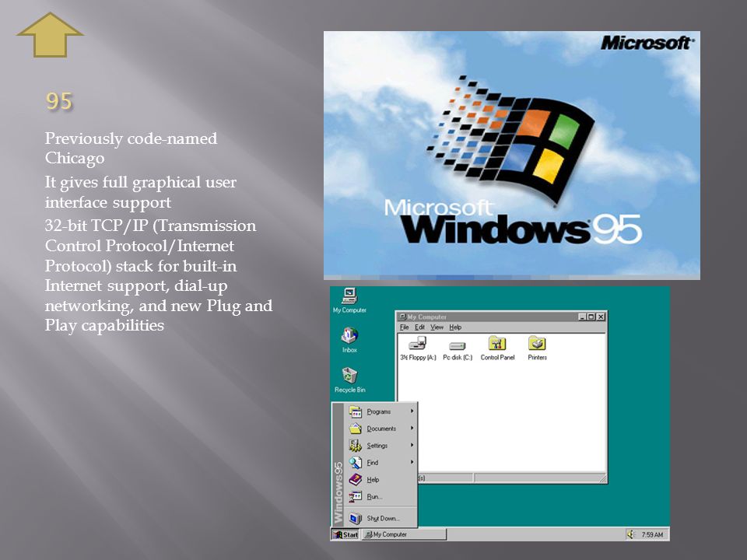The width and height of the screenshot is (747, 560).
Task: Open the View menu in My Computer
Action: coord(437,327)
